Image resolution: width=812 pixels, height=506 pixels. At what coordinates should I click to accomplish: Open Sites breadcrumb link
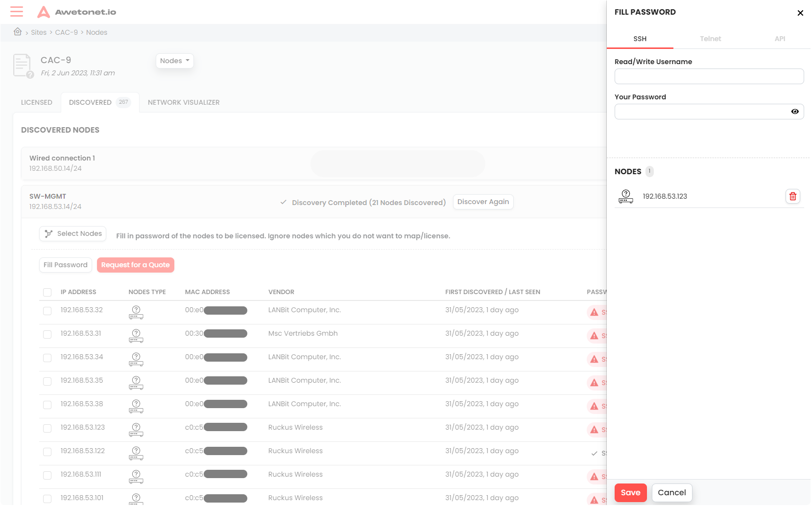point(39,32)
